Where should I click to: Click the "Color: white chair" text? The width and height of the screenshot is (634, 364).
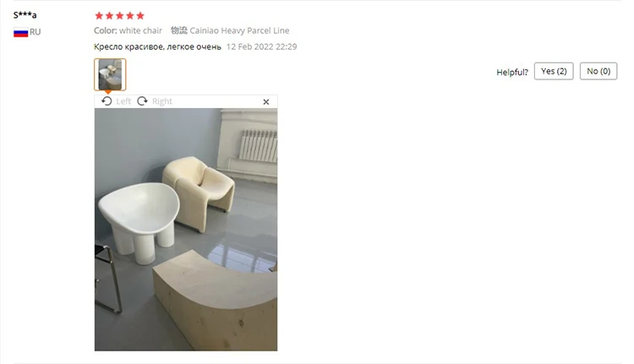pos(128,30)
